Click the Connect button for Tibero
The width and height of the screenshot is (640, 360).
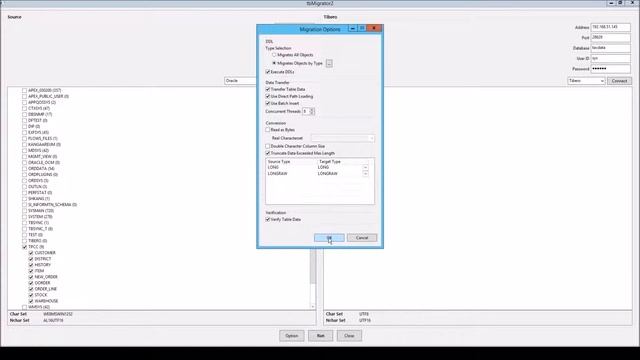click(x=619, y=81)
